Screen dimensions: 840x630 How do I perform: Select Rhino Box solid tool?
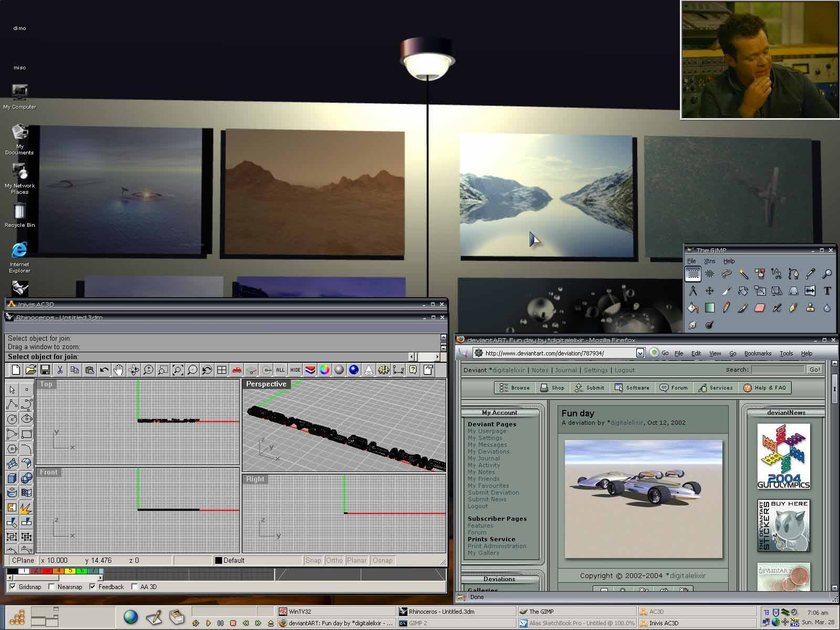tap(12, 478)
